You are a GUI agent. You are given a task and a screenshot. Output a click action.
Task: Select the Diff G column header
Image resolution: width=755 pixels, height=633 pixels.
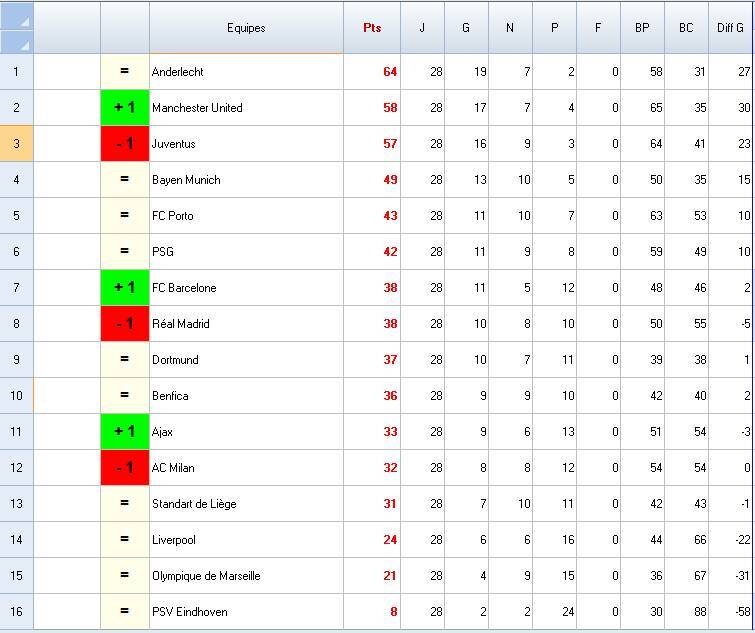(x=731, y=28)
